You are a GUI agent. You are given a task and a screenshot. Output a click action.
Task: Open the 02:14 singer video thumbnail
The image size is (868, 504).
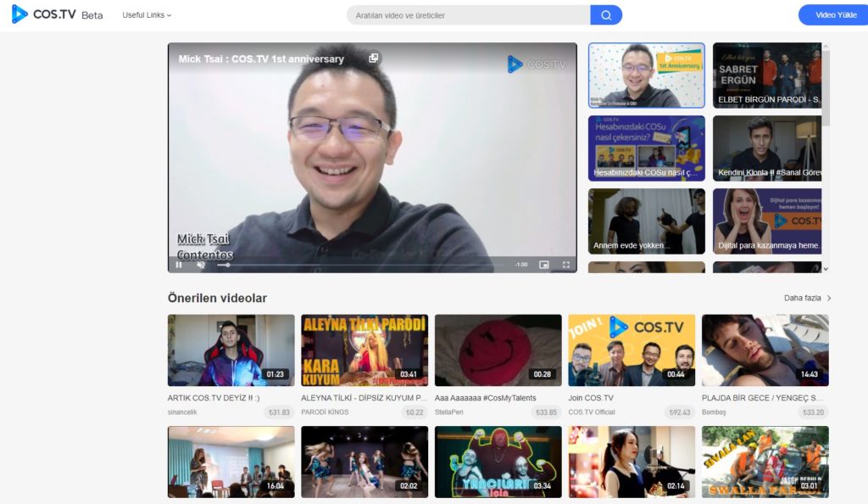(632, 462)
